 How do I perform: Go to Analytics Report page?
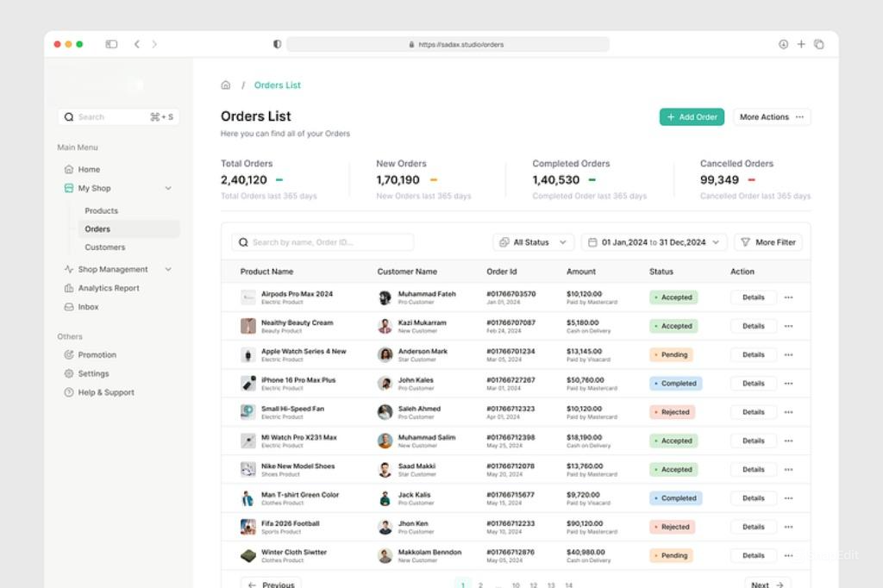108,288
